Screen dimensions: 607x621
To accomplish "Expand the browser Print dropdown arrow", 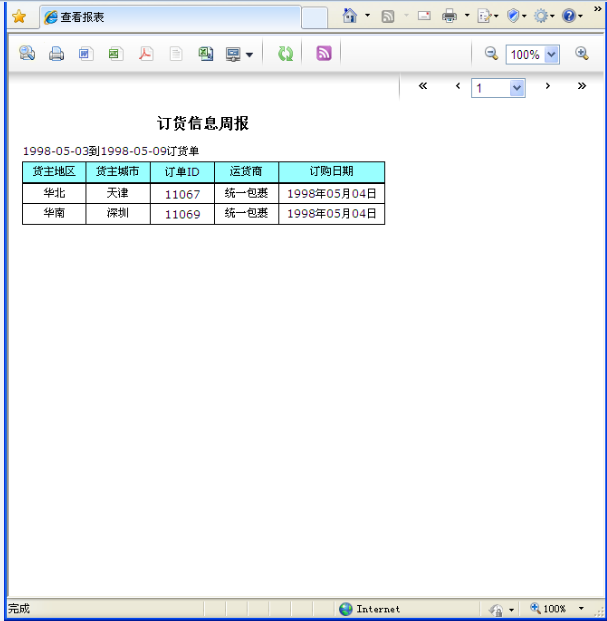I will coord(467,16).
